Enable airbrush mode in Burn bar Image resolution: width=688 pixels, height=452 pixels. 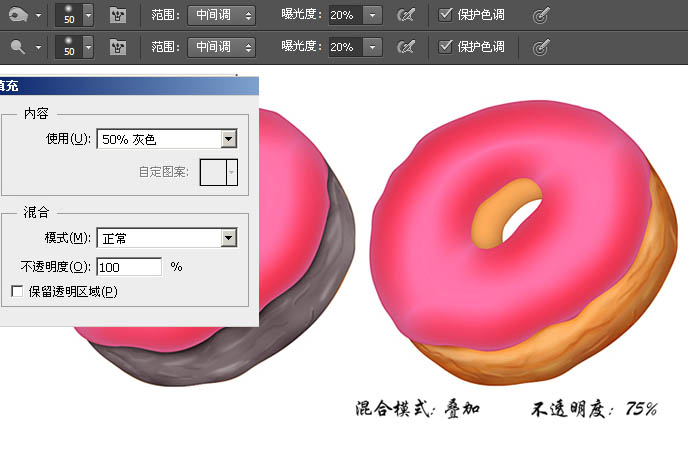coord(405,15)
